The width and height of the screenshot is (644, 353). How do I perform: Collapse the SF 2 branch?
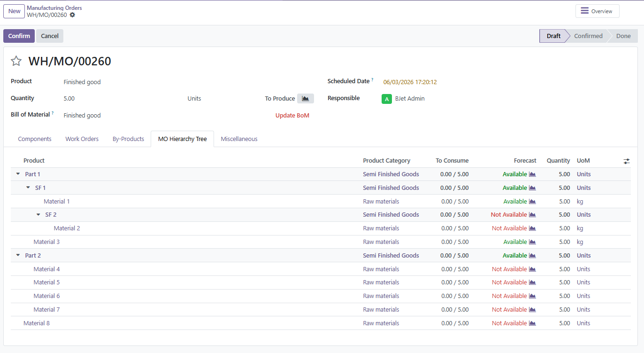point(38,214)
